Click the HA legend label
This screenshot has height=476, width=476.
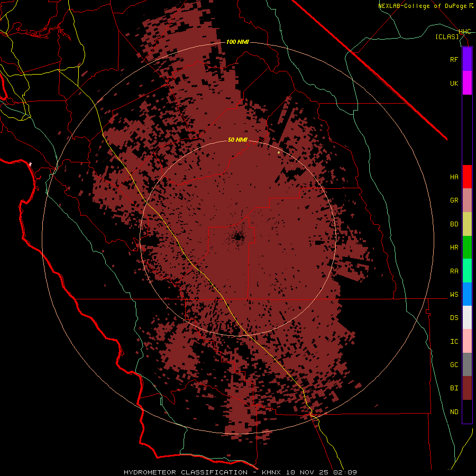454,177
